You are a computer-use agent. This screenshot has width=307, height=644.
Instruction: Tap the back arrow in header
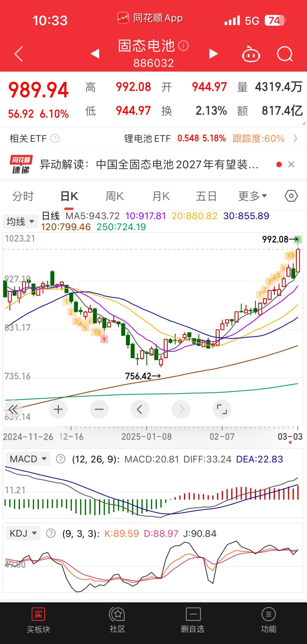19,54
